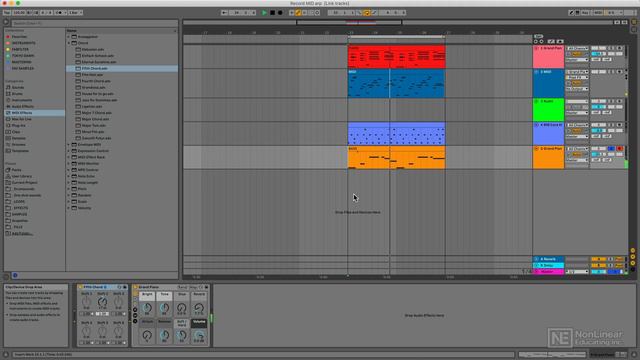Select the Fourth Chord.adv preset
Viewport: 640px width, 360px height.
[122, 81]
